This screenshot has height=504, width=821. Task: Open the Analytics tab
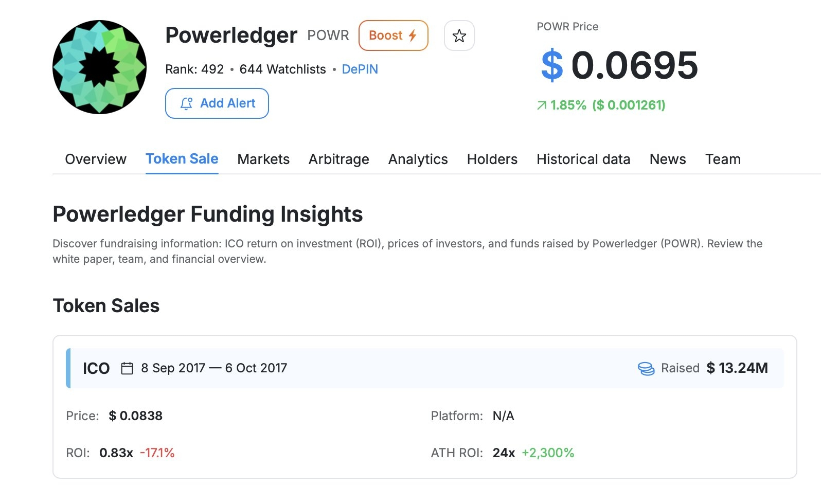pos(418,159)
